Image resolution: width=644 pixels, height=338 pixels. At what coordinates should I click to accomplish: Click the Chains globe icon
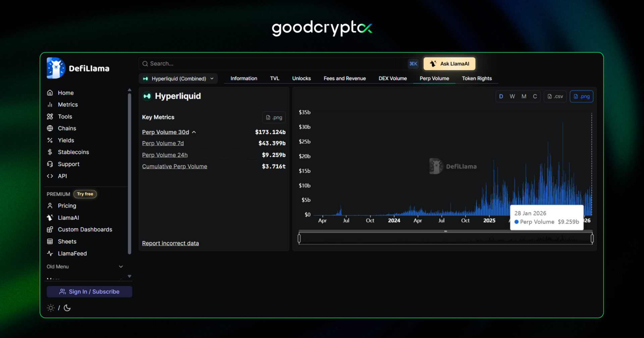click(x=50, y=128)
